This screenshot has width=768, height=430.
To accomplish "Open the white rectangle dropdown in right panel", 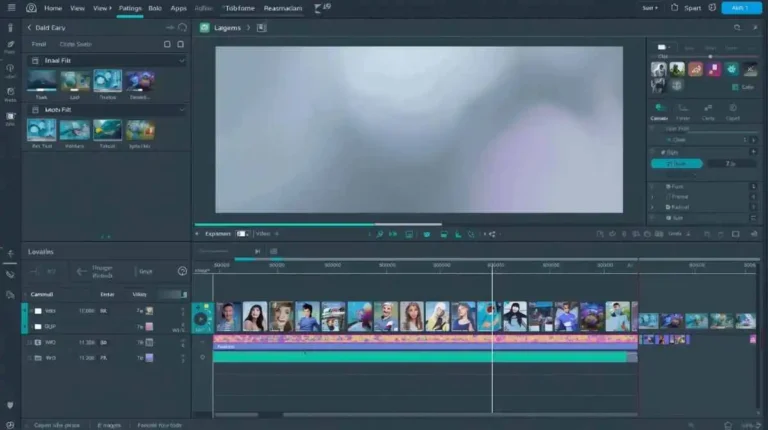I will click(664, 47).
